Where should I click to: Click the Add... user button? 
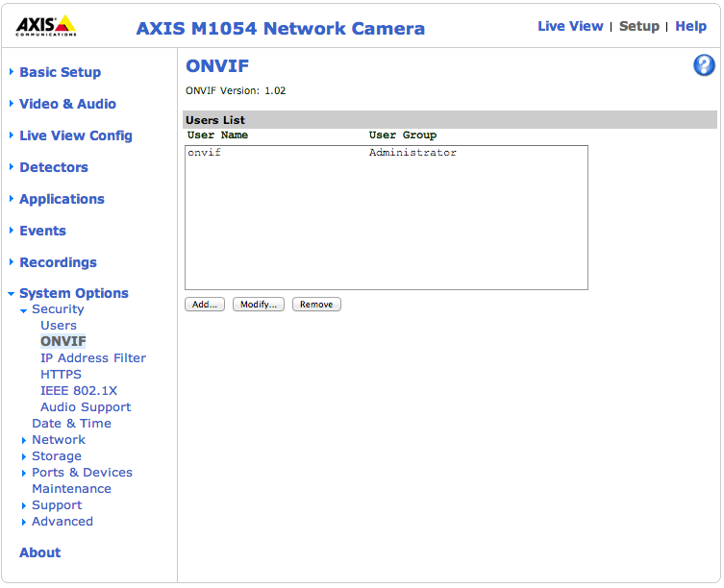tap(205, 305)
